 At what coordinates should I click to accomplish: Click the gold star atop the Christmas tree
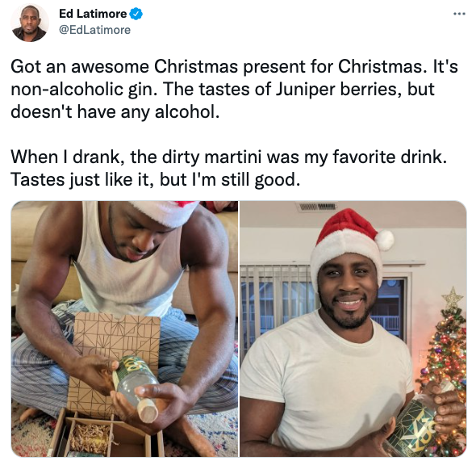pos(453,297)
